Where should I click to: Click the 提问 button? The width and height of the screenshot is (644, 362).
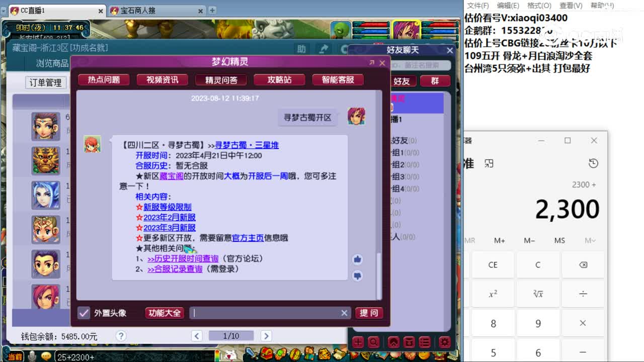point(369,313)
